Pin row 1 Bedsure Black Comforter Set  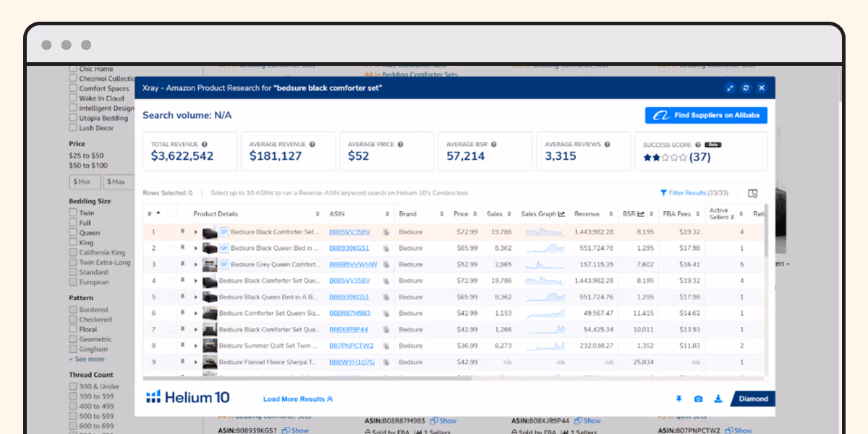click(183, 231)
